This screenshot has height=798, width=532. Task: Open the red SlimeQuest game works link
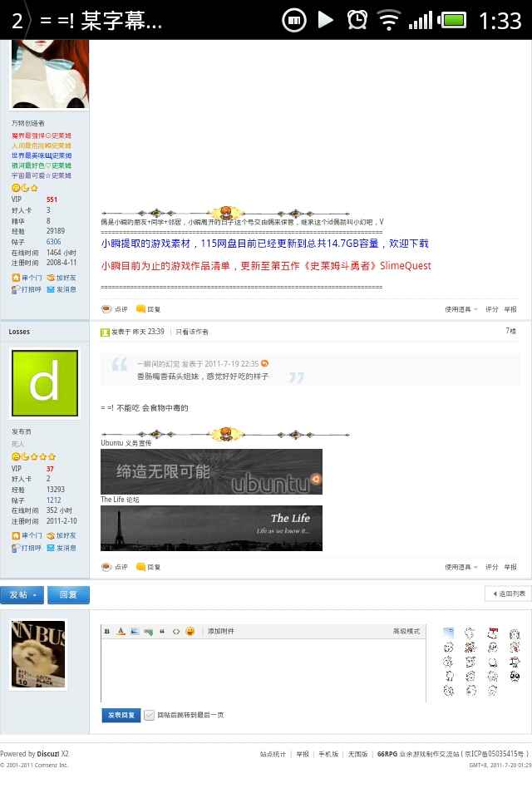[x=266, y=266]
